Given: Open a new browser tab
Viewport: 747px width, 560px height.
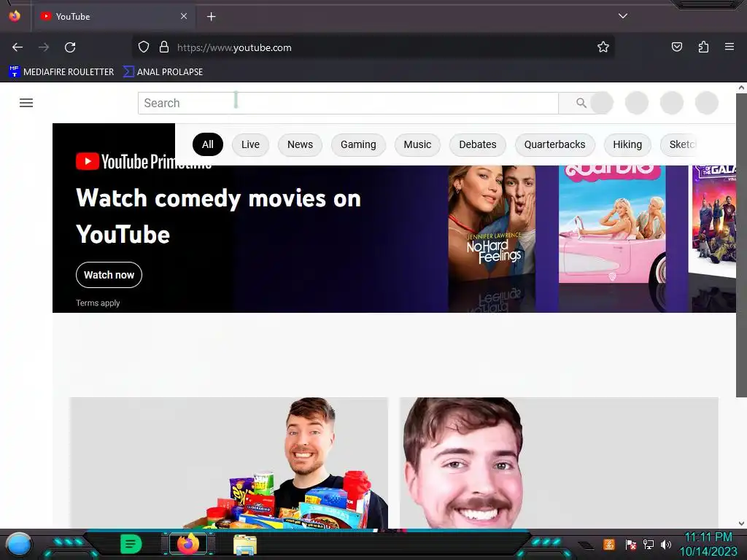Looking at the screenshot, I should tap(211, 17).
